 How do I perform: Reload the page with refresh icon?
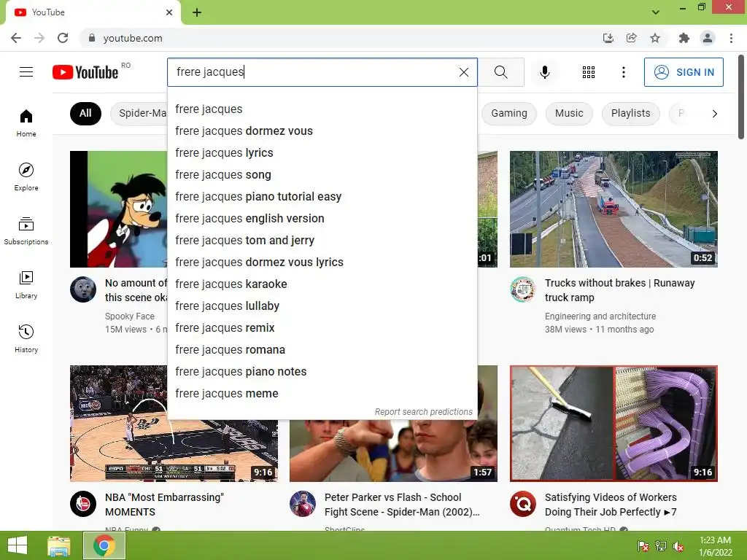click(x=63, y=38)
